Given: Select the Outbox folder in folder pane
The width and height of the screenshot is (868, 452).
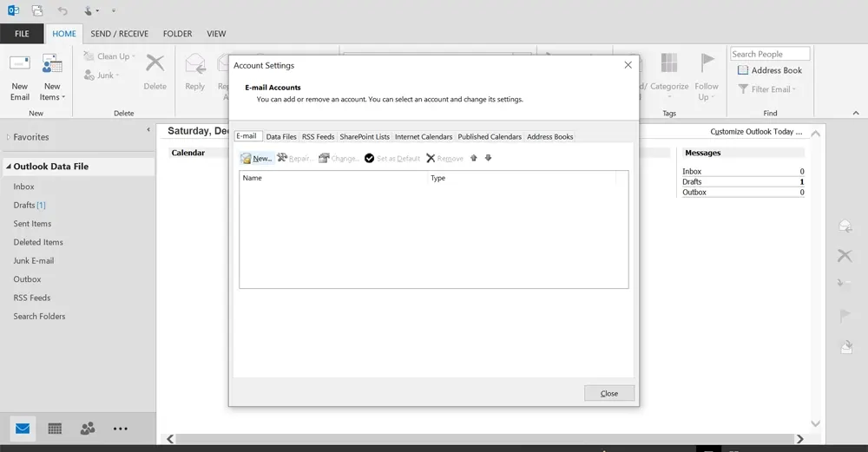Looking at the screenshot, I should (x=27, y=279).
